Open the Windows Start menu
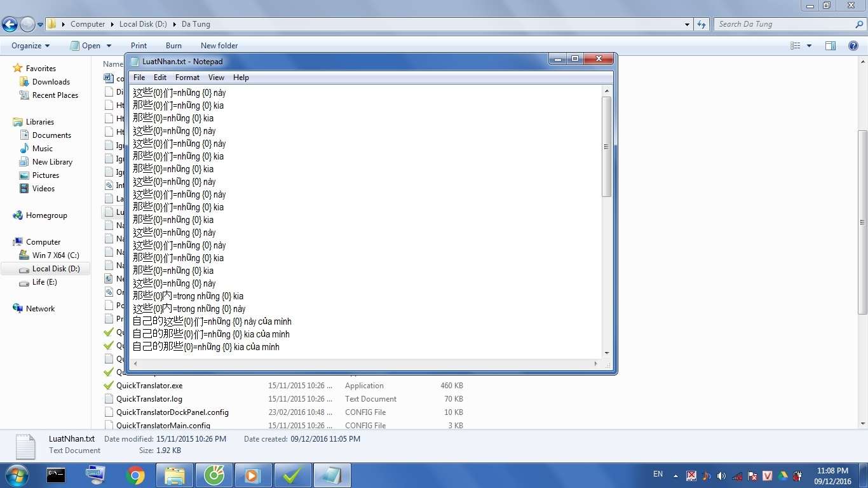868x488 pixels. [x=16, y=475]
